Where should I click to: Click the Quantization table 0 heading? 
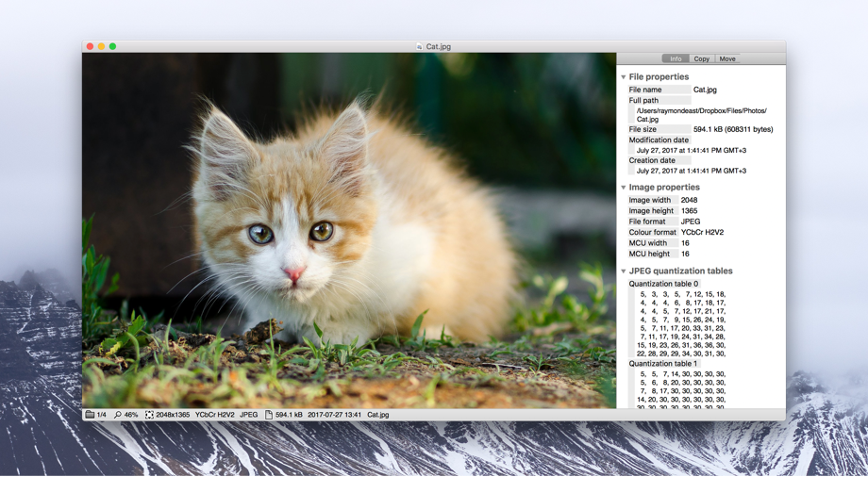(664, 284)
